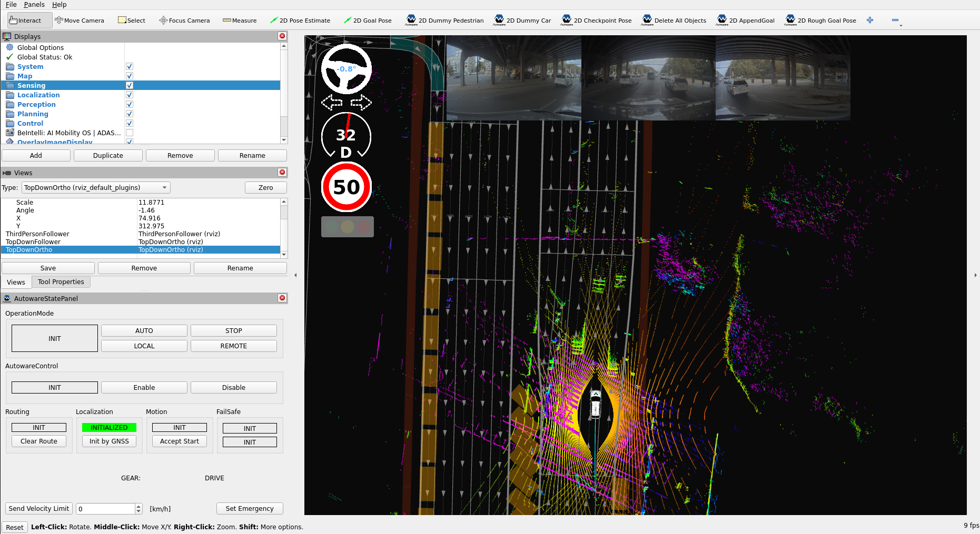Image resolution: width=980 pixels, height=534 pixels.
Task: Enable the BeIntelli AI Mobility OS checkbox
Action: [x=130, y=133]
